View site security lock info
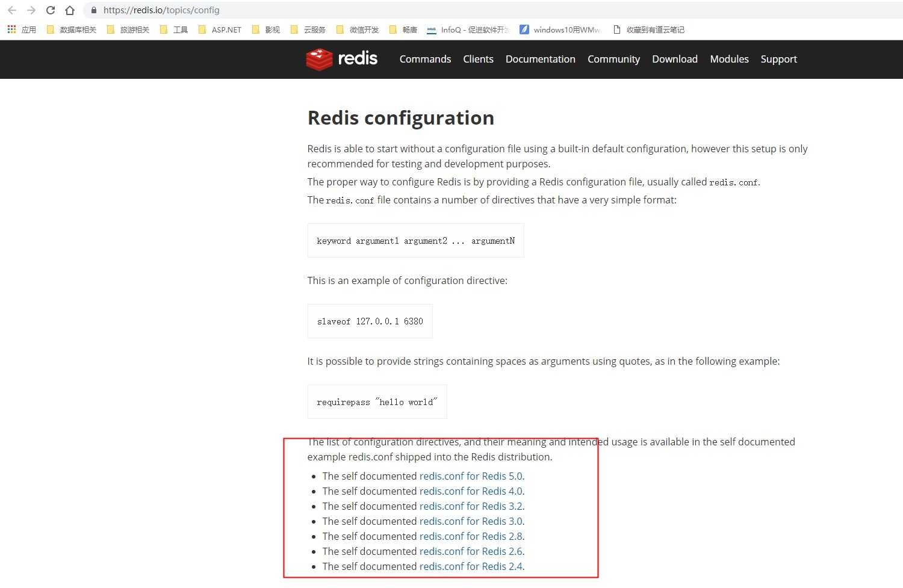Screen dimensions: 903x588 tap(93, 10)
